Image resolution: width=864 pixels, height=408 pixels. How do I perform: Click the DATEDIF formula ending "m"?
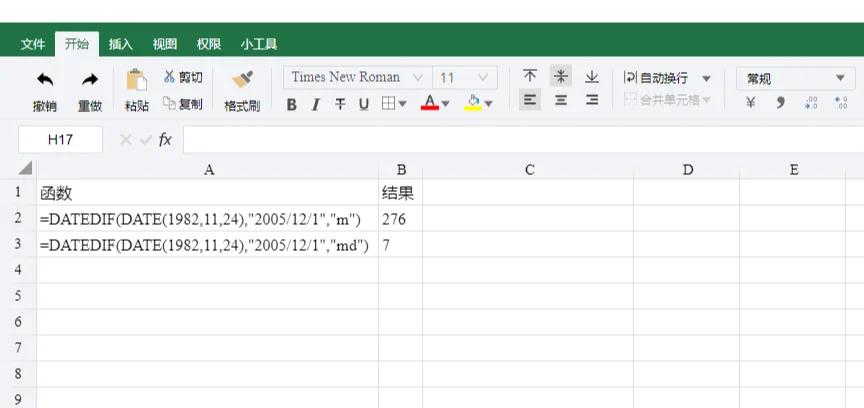[x=208, y=219]
